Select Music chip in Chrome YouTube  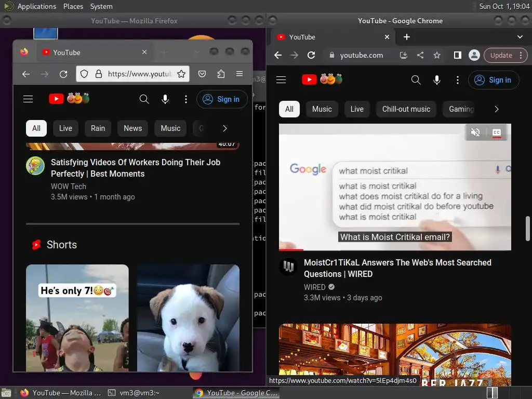322,109
